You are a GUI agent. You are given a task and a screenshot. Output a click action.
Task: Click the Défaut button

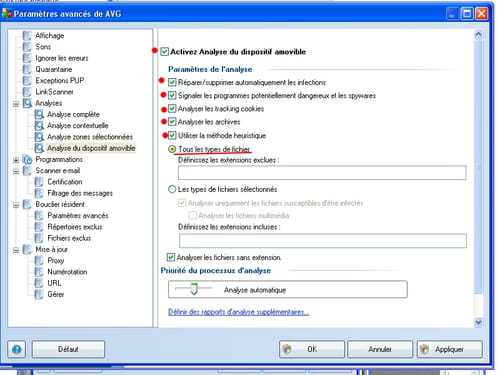(68, 349)
